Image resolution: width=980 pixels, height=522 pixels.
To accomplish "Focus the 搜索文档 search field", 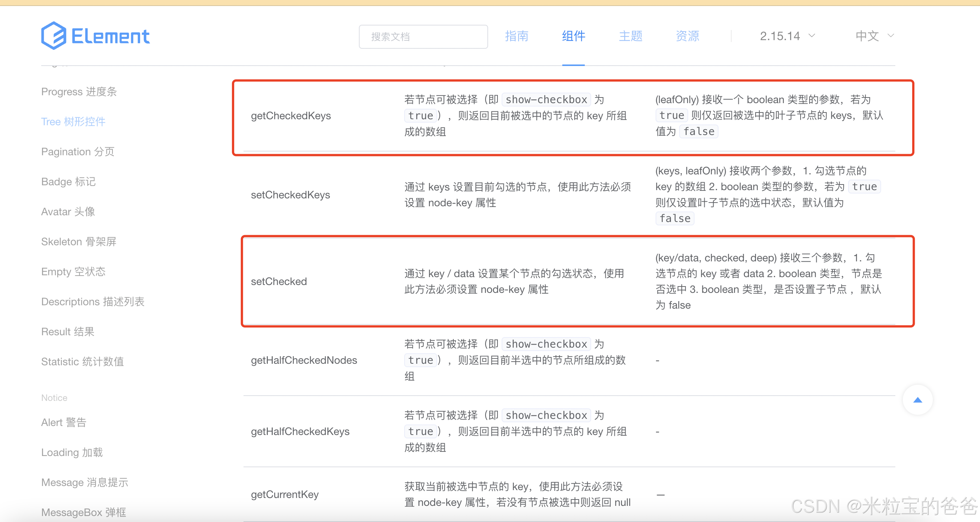I will 423,36.
